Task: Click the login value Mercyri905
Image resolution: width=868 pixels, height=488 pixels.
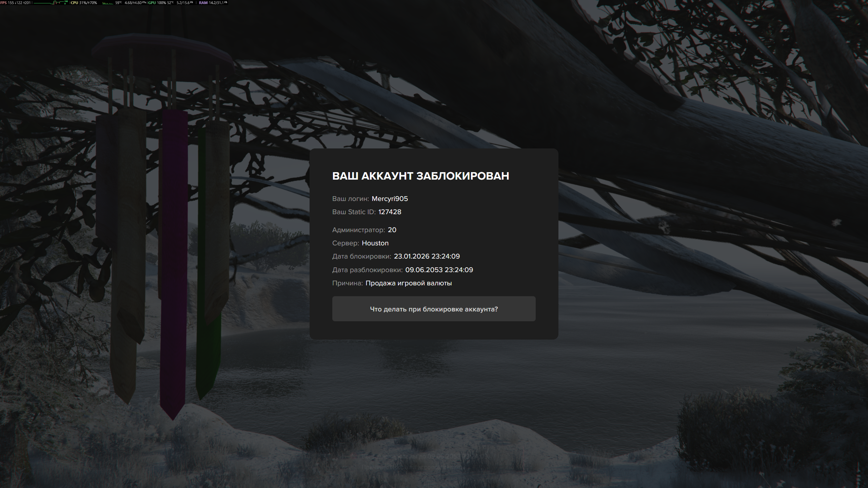Action: click(390, 199)
